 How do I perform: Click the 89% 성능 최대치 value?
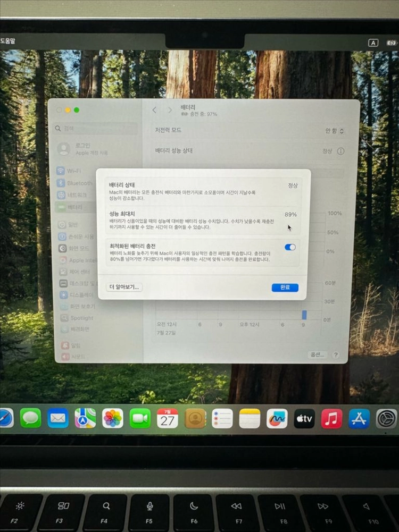[290, 214]
